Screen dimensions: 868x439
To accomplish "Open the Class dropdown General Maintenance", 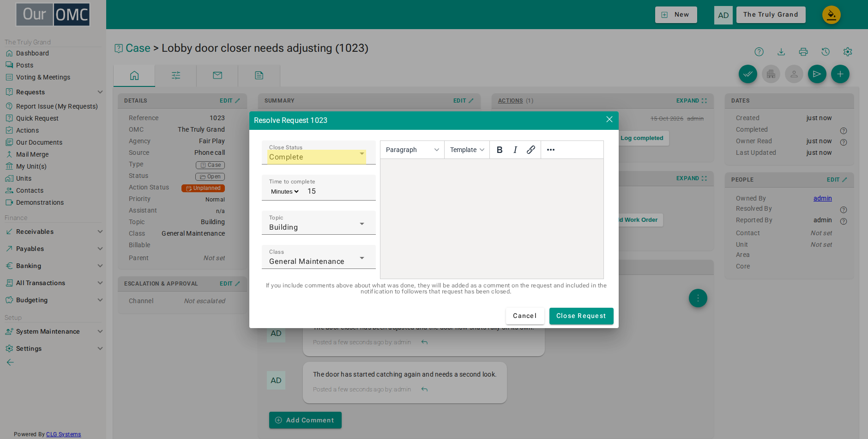I will pos(319,257).
